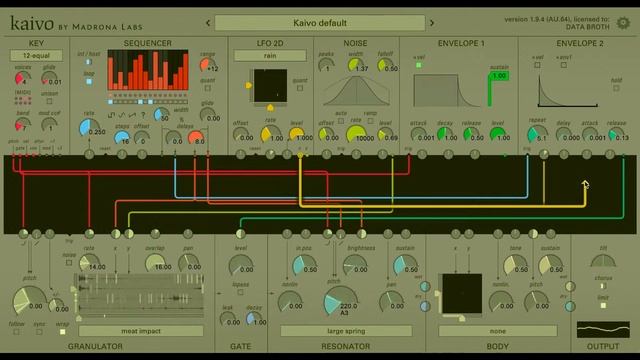Click the Sequencer steps dial
Image resolution: width=640 pixels, height=360 pixels.
(x=122, y=138)
